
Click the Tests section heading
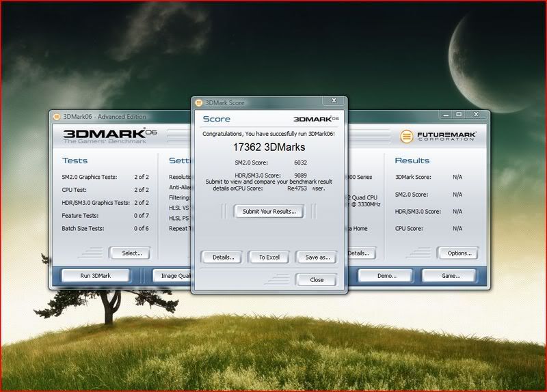(x=75, y=160)
